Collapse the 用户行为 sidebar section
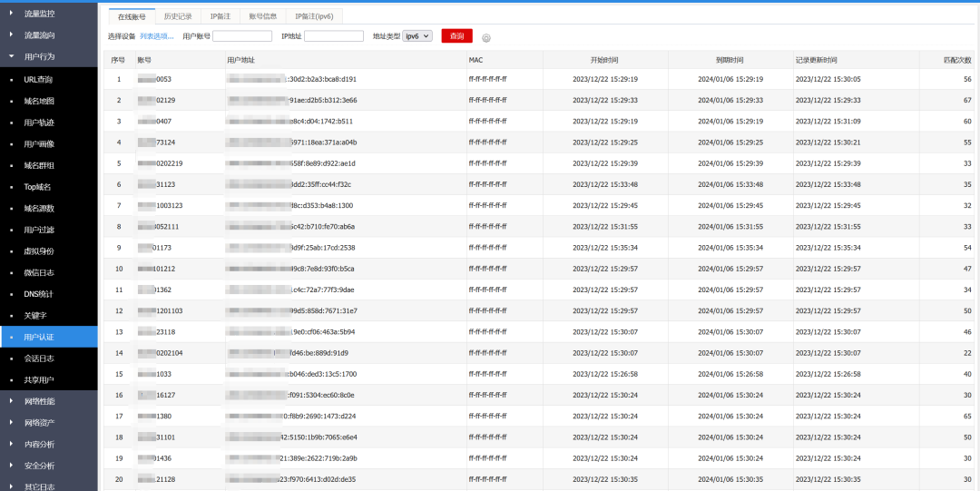Viewport: 980px width, 491px height. tap(49, 56)
